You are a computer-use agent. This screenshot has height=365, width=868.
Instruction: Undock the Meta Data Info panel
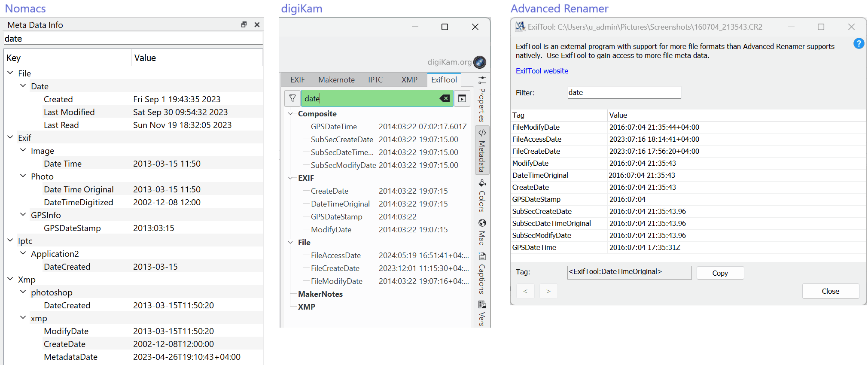pyautogui.click(x=244, y=24)
